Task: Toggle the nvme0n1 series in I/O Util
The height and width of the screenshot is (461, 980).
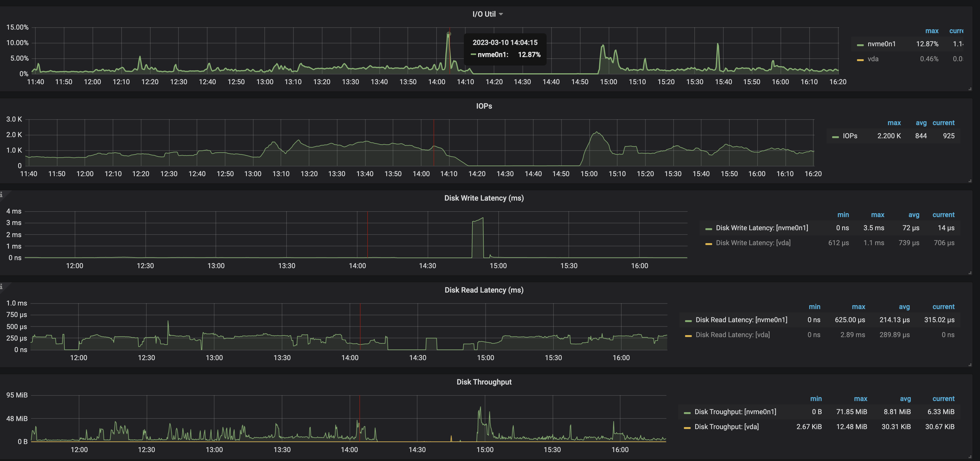Action: click(881, 44)
